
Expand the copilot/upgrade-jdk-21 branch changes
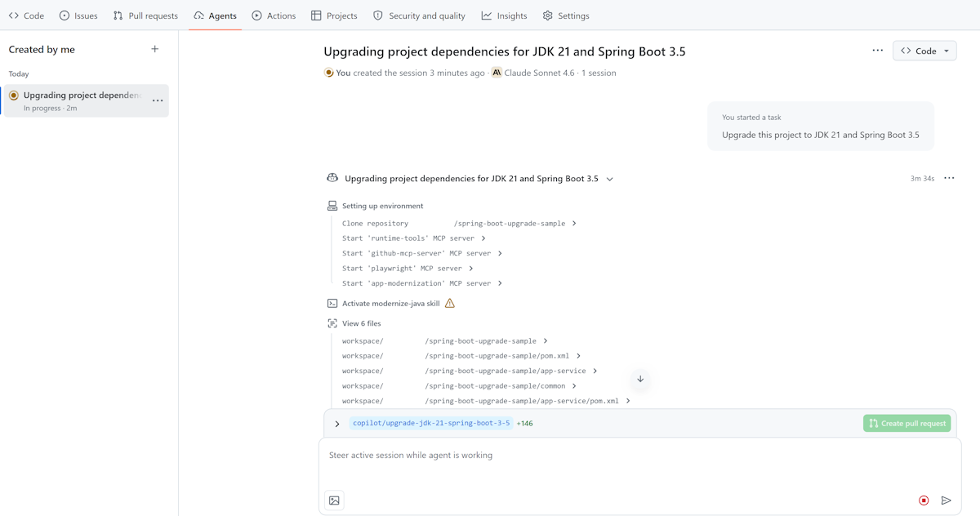point(337,424)
